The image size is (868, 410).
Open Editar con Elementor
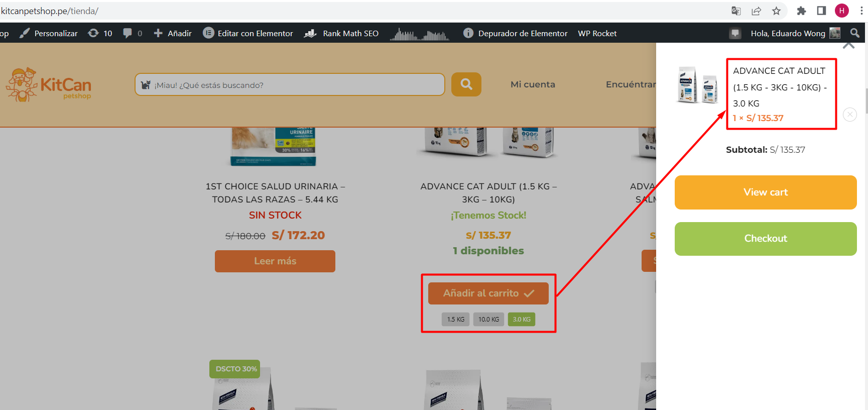point(248,33)
